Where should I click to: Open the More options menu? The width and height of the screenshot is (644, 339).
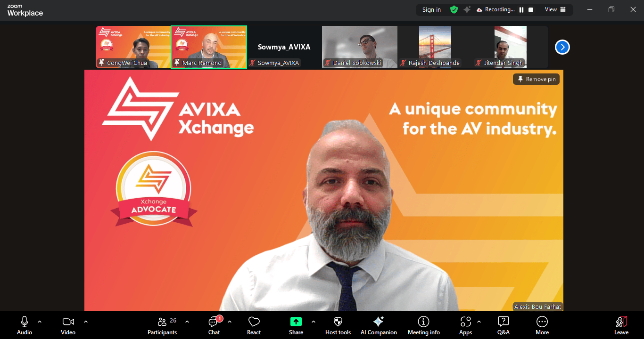tap(542, 325)
